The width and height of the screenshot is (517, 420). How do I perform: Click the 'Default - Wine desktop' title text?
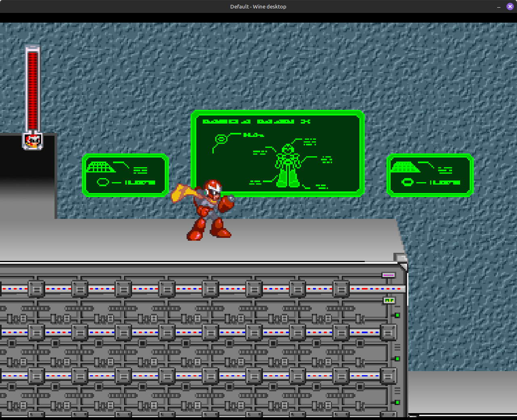258,6
